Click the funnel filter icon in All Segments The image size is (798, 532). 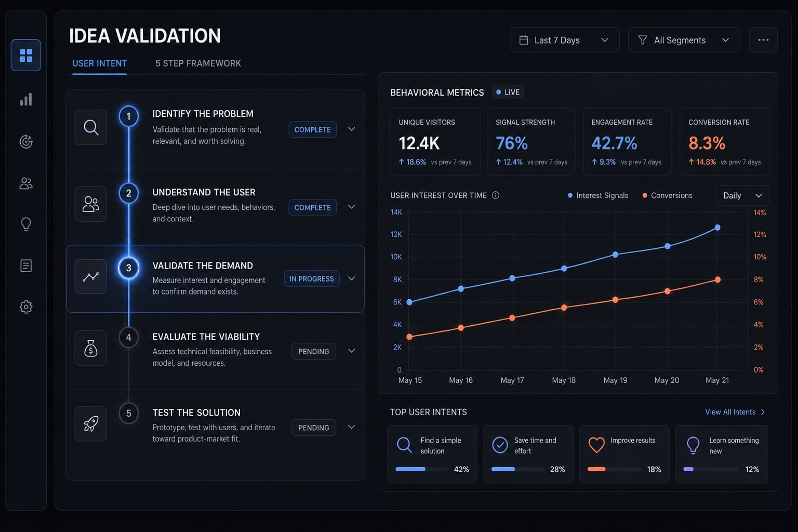643,40
